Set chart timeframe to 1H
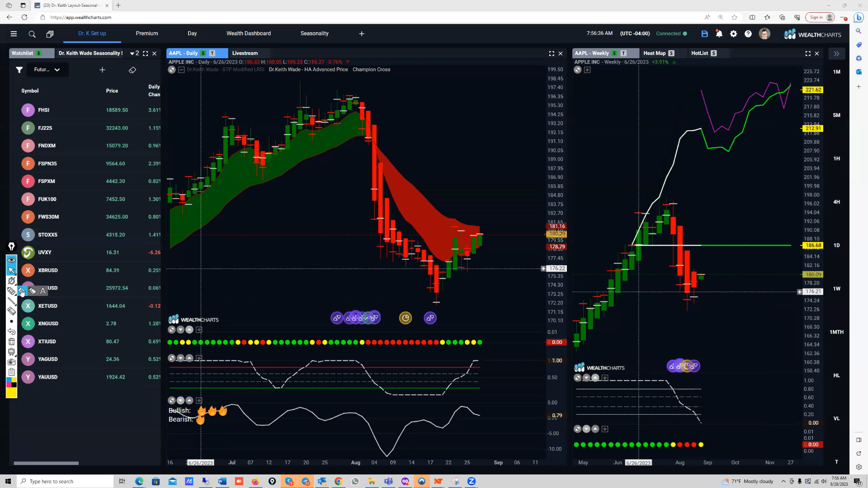The width and height of the screenshot is (868, 488). [x=837, y=159]
